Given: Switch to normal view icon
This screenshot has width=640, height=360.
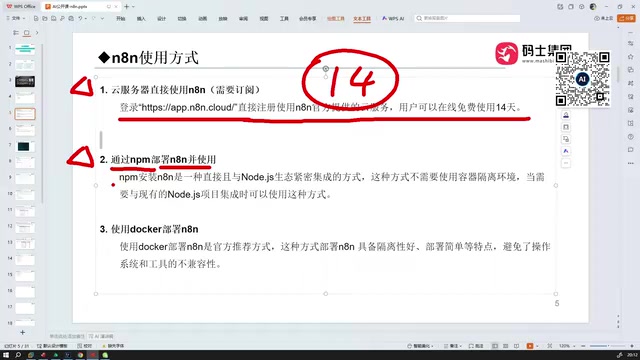Looking at the screenshot, I should [x=495, y=346].
